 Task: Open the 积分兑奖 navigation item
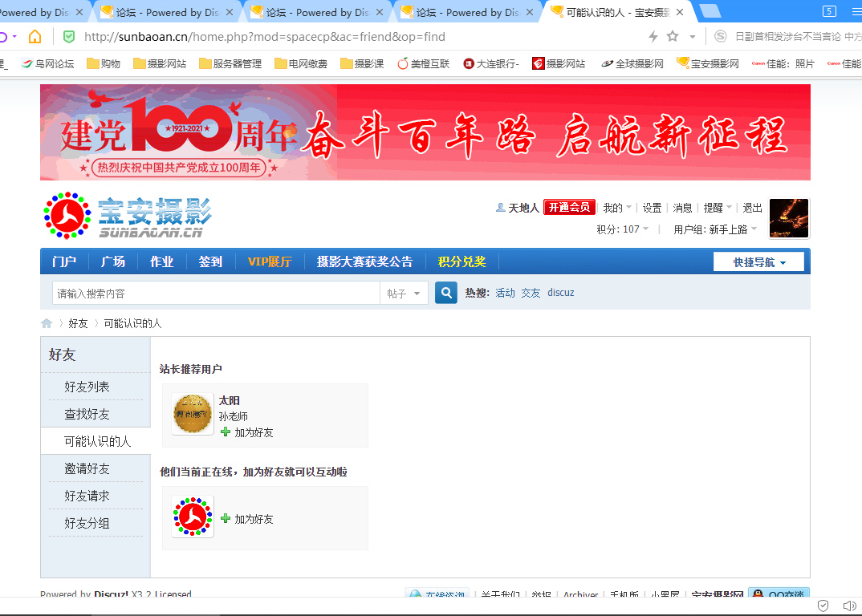coord(461,261)
